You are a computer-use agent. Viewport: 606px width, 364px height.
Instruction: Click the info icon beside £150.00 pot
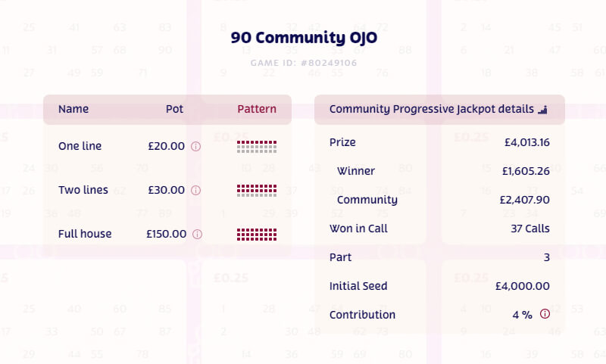pyautogui.click(x=197, y=235)
